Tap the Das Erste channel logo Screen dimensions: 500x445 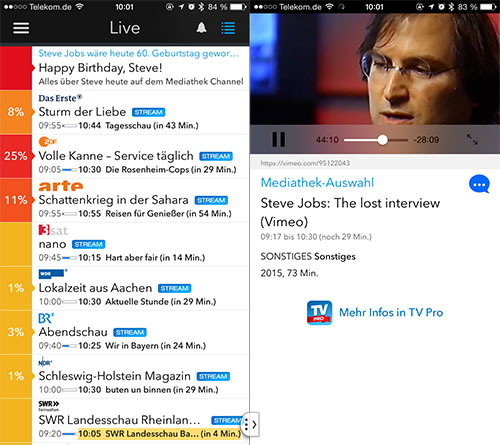[x=60, y=98]
